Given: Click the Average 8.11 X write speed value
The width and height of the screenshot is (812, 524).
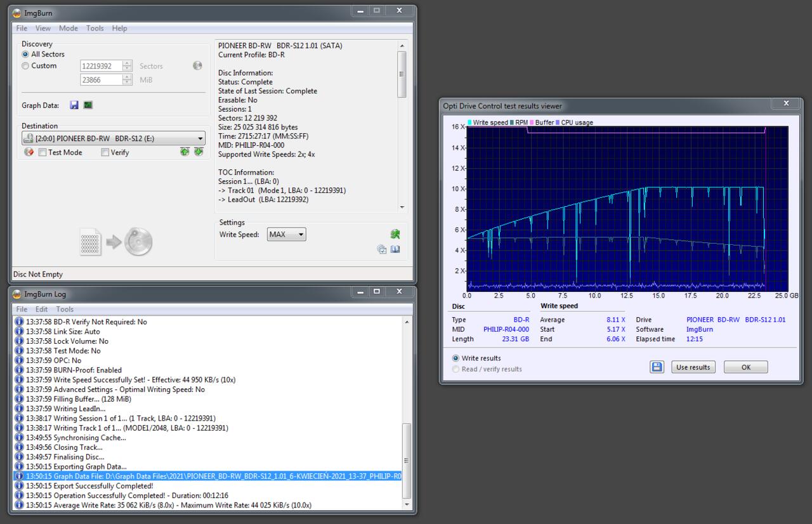Looking at the screenshot, I should [615, 320].
